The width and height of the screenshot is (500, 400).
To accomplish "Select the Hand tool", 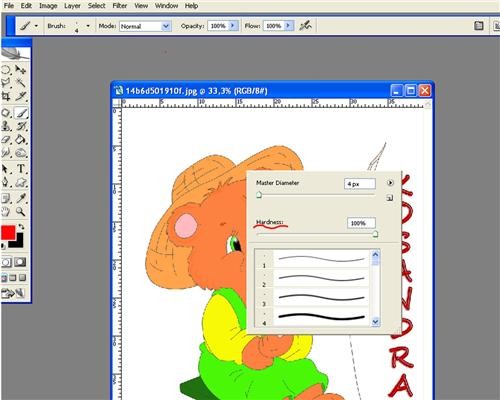I will [x=6, y=211].
